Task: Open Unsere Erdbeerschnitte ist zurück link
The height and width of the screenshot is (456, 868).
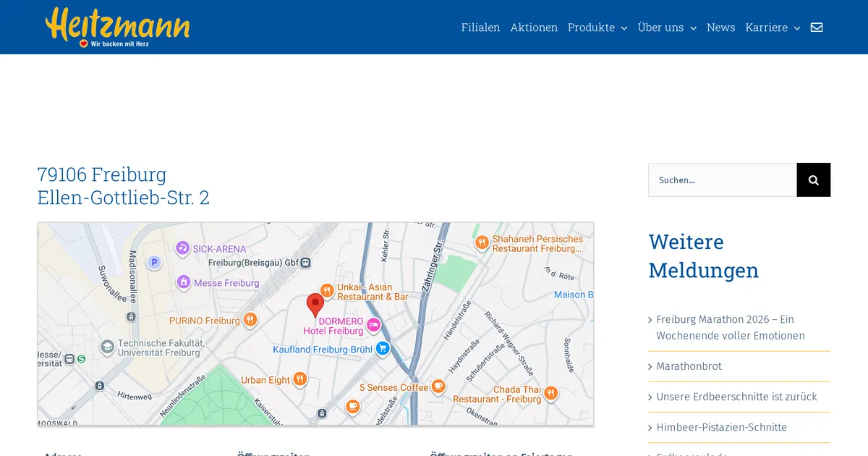Action: (x=736, y=397)
